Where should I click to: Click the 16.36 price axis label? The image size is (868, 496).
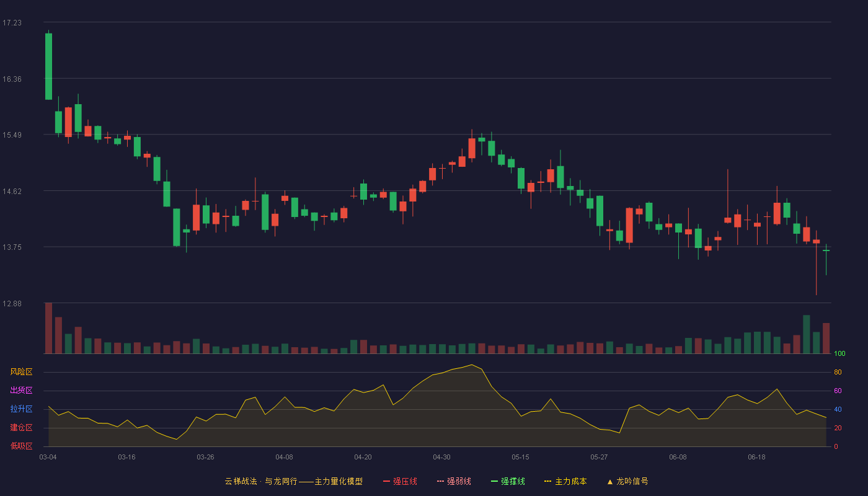pos(12,79)
